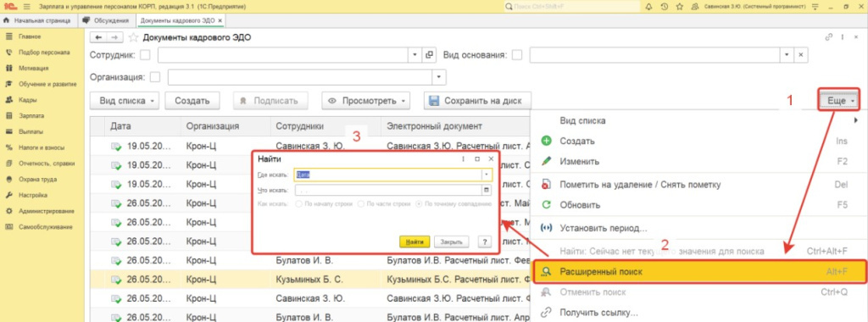
Task: Select Расширенный поиск menu item
Action: tap(698, 272)
